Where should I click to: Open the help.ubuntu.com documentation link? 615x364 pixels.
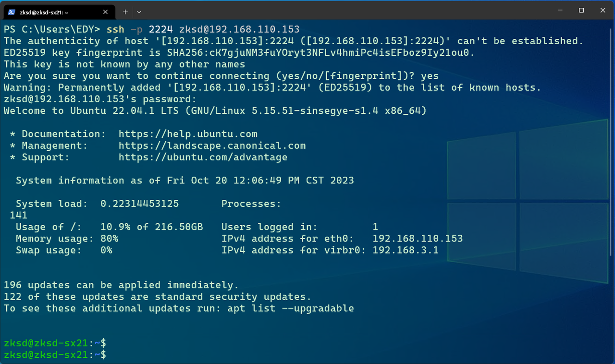(x=188, y=134)
